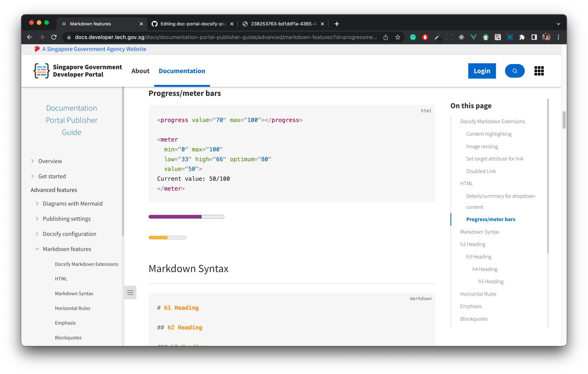Jump to Content highlighting in On this page
Screen dimensions: 588x374
pyautogui.click(x=489, y=134)
